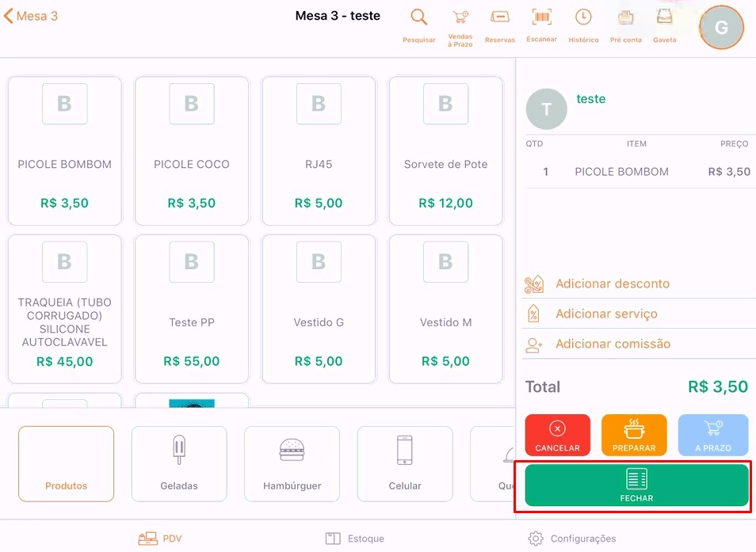Open Vendas à Prazo cart icon
This screenshot has width=756, height=552.
[460, 27]
